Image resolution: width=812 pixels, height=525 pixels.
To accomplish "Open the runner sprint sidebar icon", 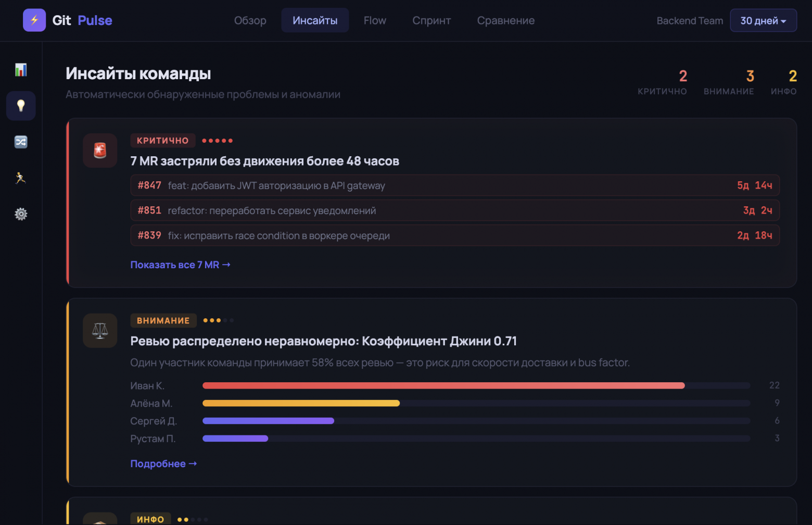I will 21,178.
